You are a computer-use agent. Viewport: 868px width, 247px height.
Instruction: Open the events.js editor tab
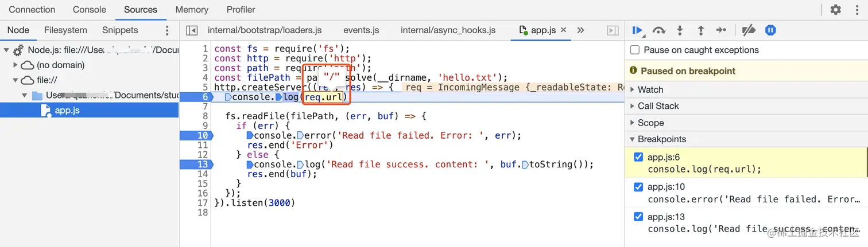click(x=361, y=30)
